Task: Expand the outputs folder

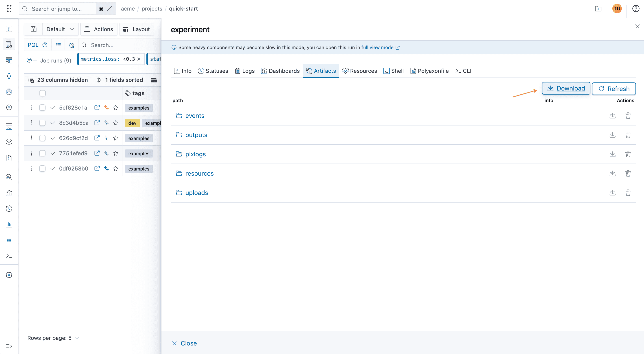Action: click(196, 135)
